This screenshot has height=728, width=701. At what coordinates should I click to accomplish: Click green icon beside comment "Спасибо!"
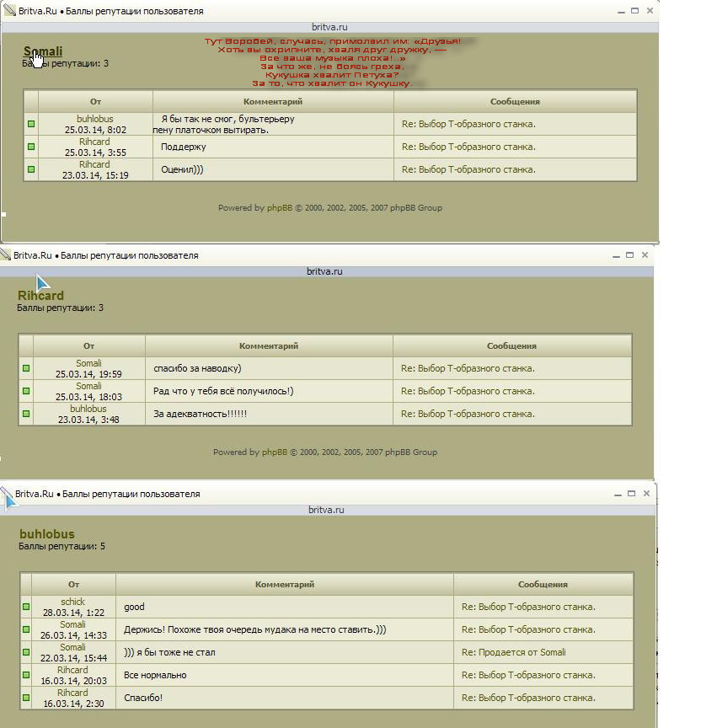coord(26,698)
